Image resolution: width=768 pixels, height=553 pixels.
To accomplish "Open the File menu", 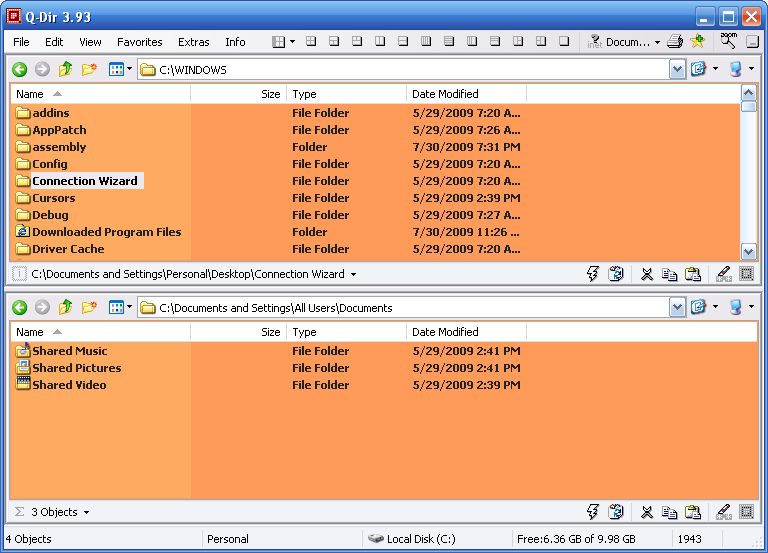I will click(x=21, y=42).
